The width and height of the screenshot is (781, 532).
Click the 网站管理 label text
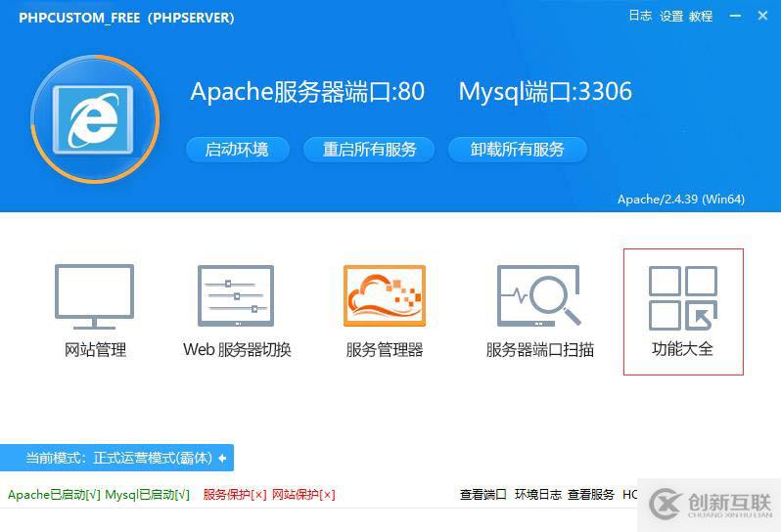pos(95,350)
